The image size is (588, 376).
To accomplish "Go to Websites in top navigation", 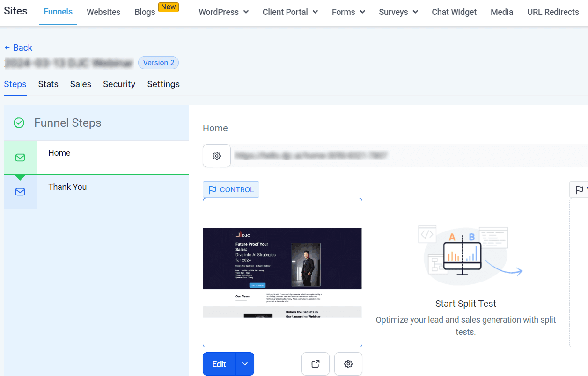I will click(x=103, y=12).
